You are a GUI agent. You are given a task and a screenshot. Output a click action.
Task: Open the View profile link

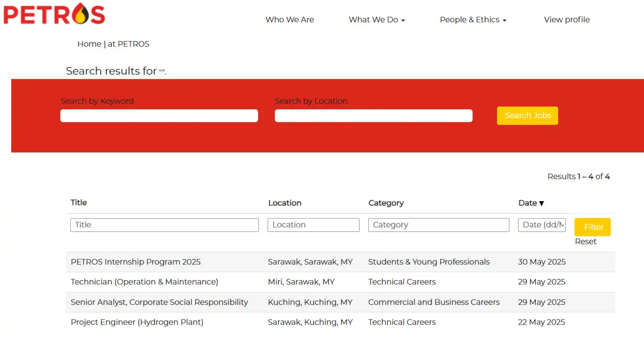(567, 20)
